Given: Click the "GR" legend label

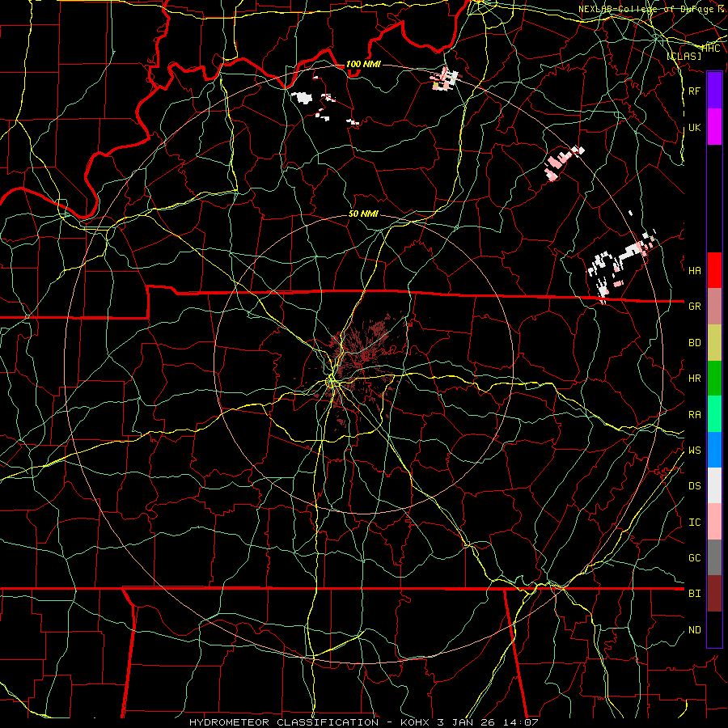Looking at the screenshot, I should [694, 307].
